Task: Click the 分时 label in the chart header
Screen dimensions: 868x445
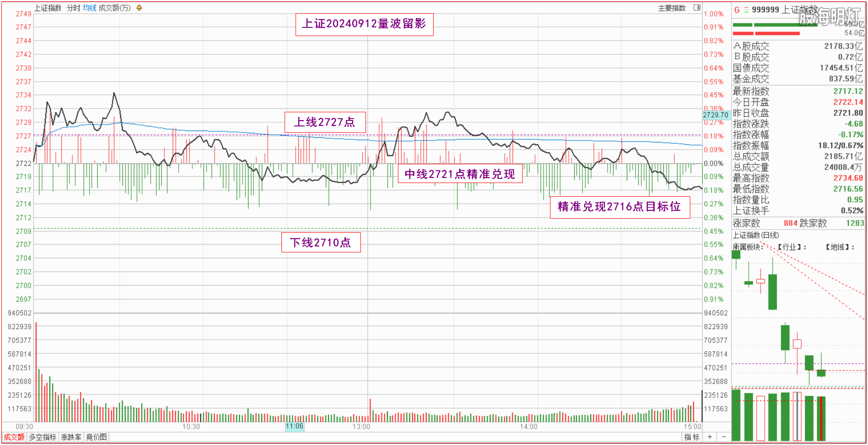Action: [73, 8]
